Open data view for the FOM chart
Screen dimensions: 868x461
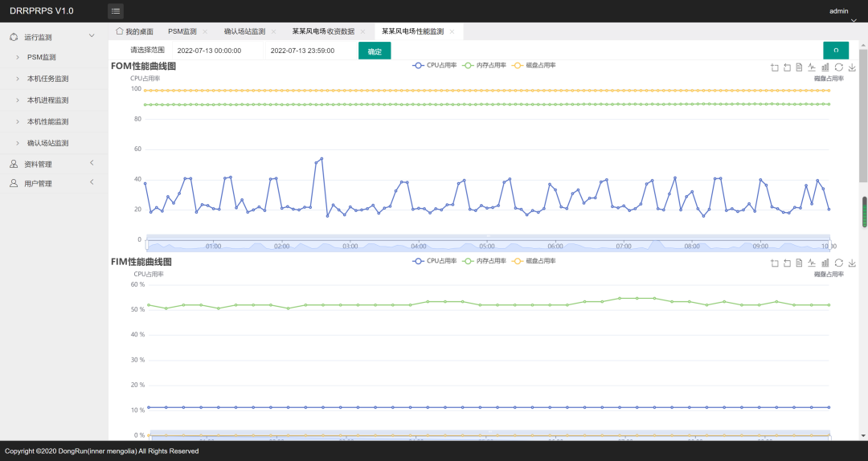click(800, 67)
